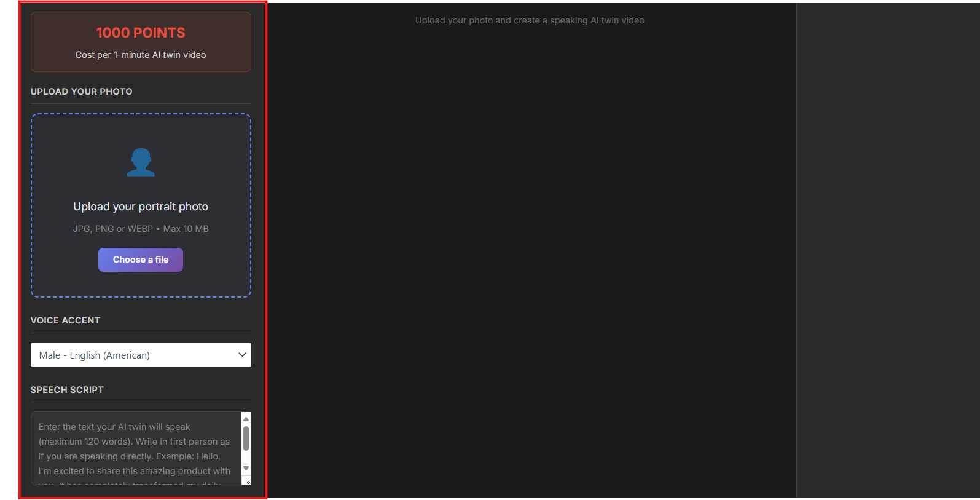Click the portrait silhouette icon in upload area
980x500 pixels.
(141, 162)
